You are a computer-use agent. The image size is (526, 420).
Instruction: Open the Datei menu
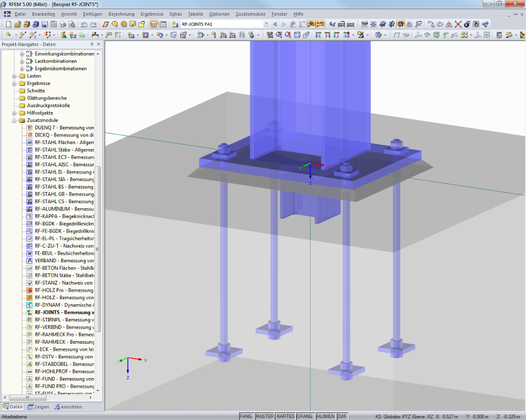(x=20, y=14)
